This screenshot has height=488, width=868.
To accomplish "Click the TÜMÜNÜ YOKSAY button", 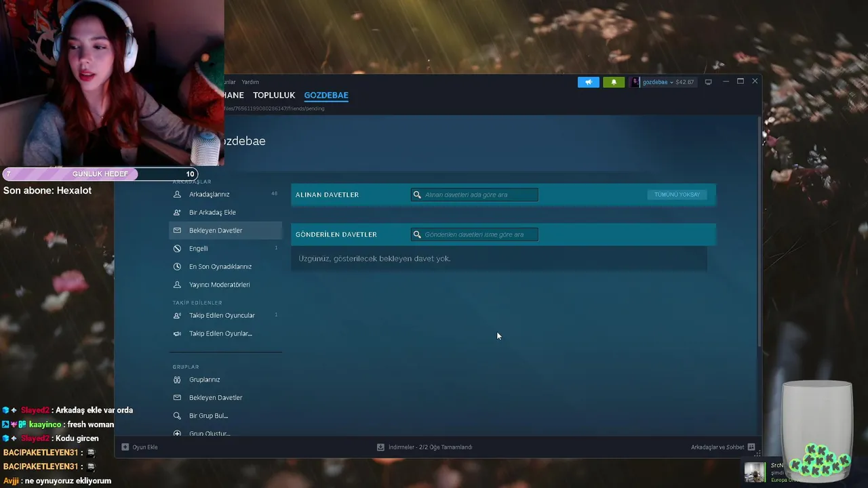I will click(677, 195).
